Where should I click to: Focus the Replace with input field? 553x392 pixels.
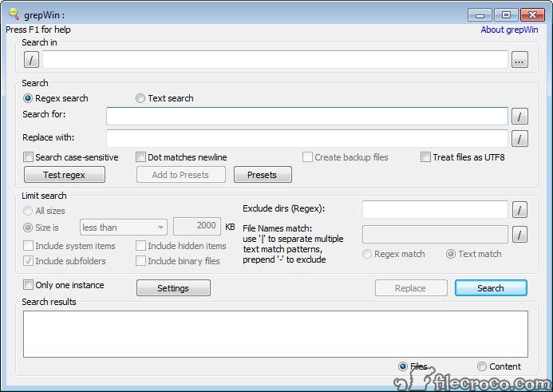point(307,138)
